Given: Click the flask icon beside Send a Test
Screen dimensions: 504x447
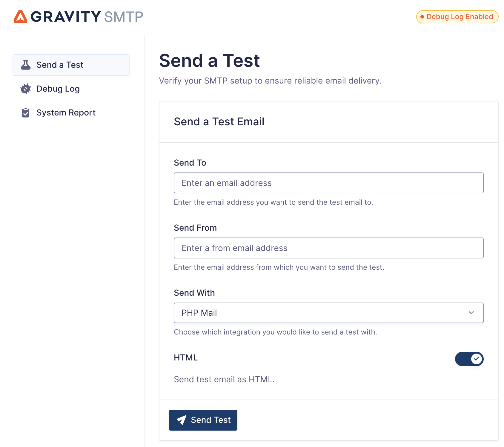Looking at the screenshot, I should [26, 65].
